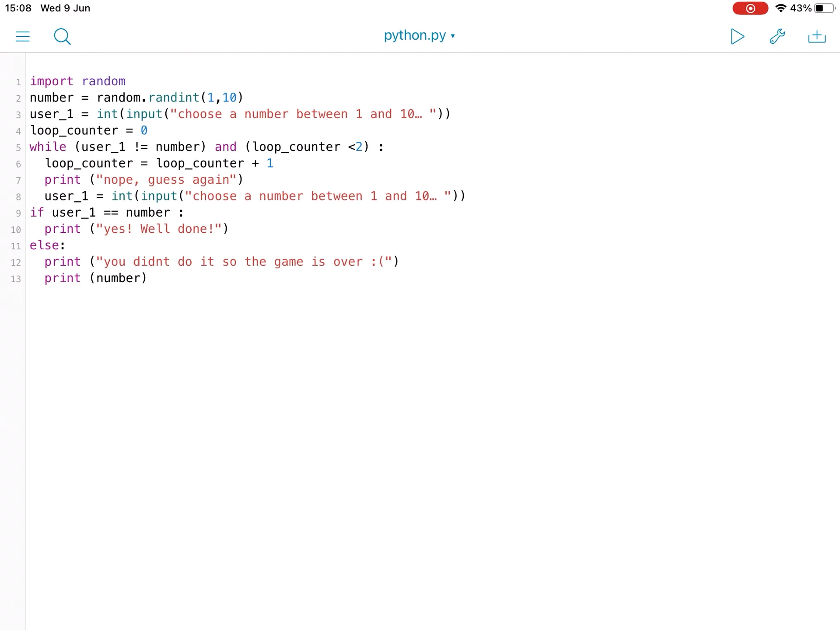The image size is (840, 630).
Task: Place cursor in the if user_1 condition
Action: 105,212
